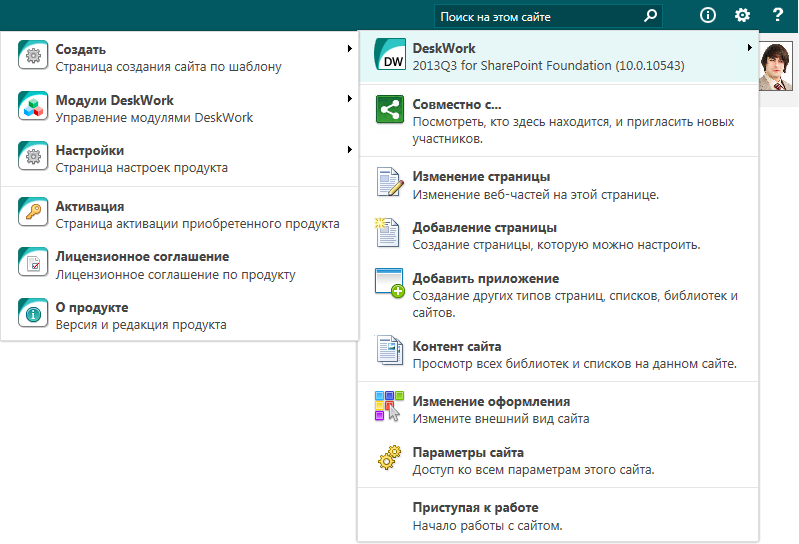
Task: Open Контент сайта option
Action: (x=558, y=354)
